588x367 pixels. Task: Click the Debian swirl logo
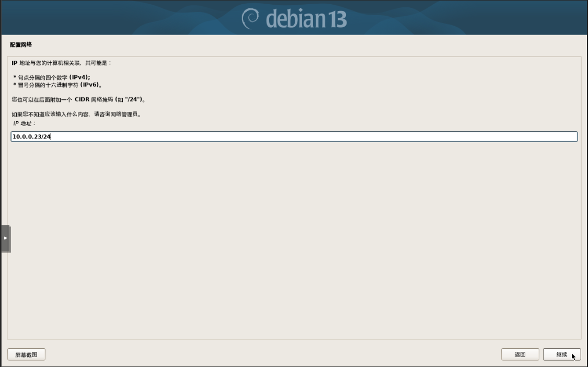point(250,18)
